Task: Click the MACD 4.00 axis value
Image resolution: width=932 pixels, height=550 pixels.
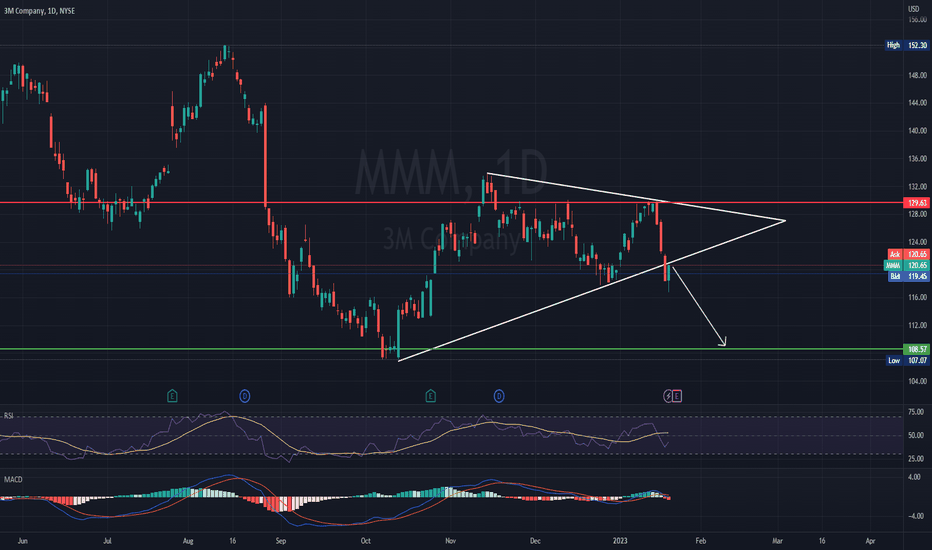Action: (915, 477)
